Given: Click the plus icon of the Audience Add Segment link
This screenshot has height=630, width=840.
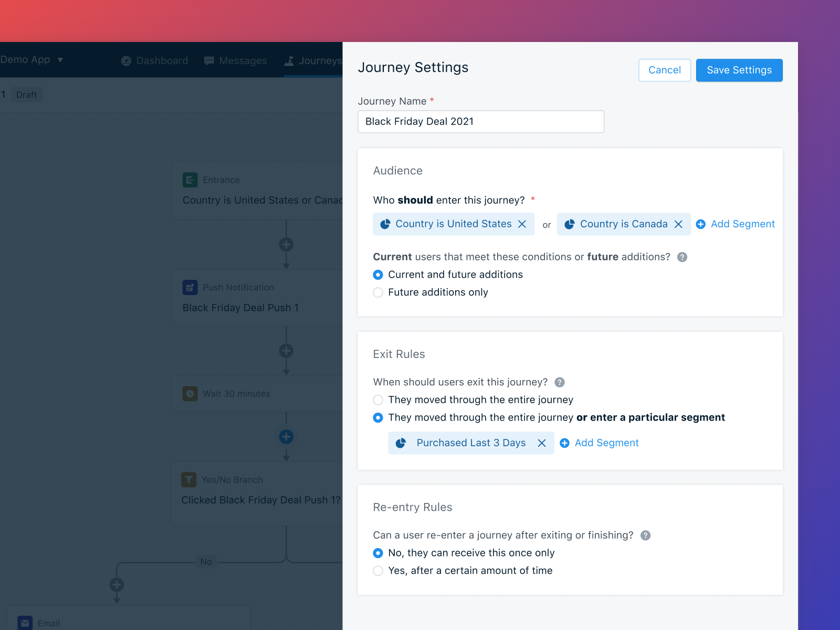Looking at the screenshot, I should [700, 224].
